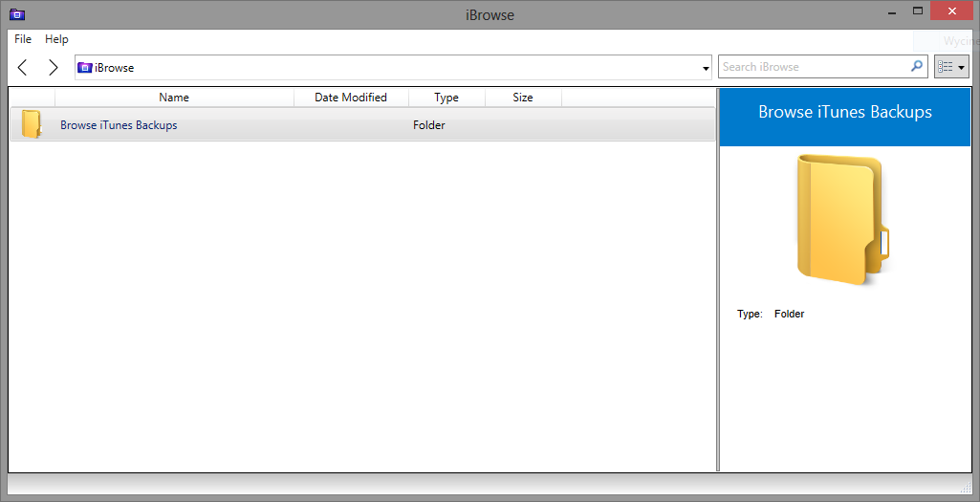Select the Browse iTunes Backups row

pyautogui.click(x=362, y=124)
